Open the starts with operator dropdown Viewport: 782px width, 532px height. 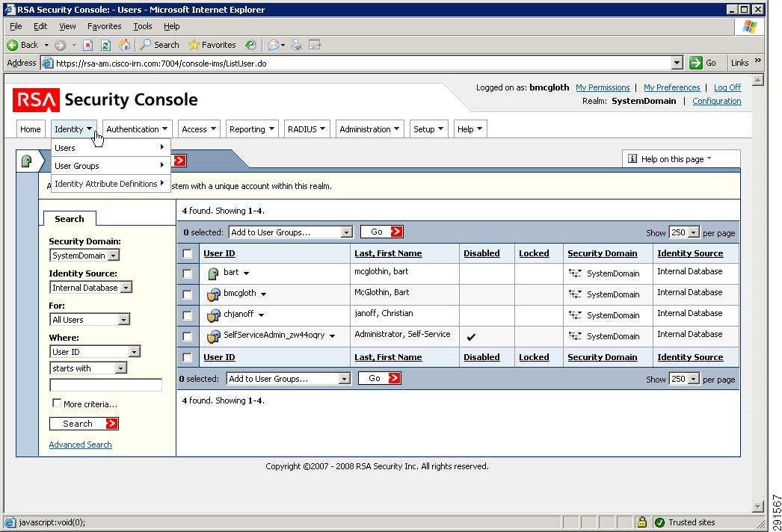[88, 368]
